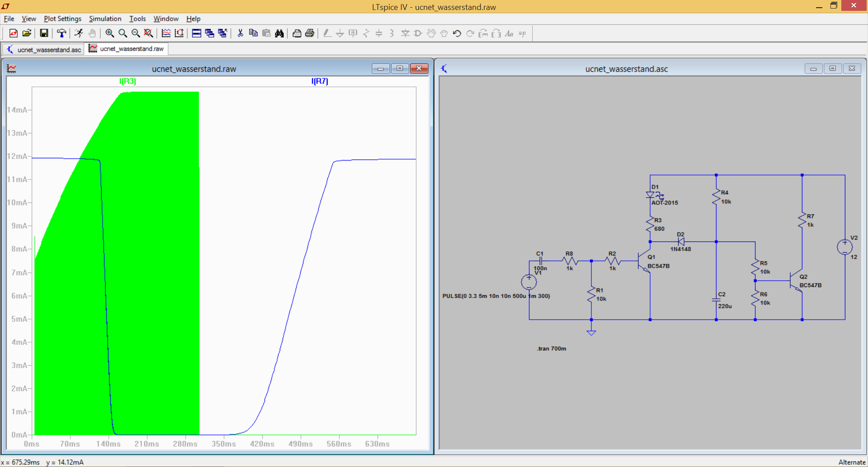
Task: Run the simulation with the running man icon
Action: (79, 33)
